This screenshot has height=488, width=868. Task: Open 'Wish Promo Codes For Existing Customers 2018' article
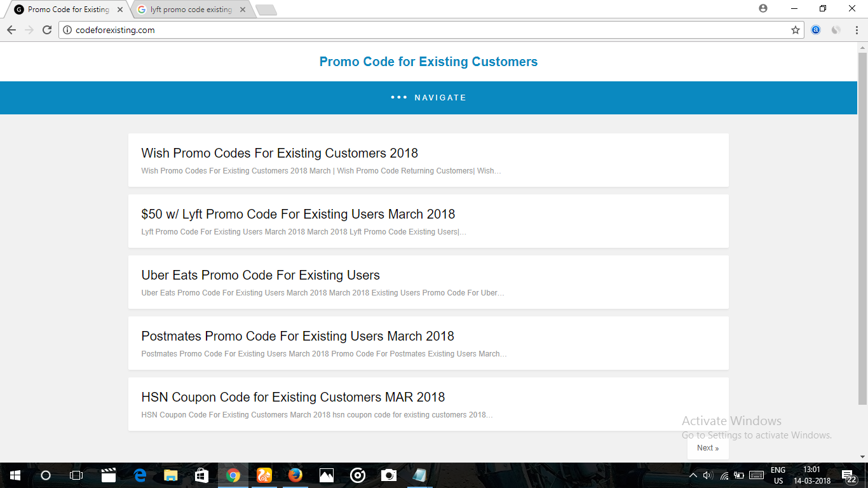coord(280,153)
